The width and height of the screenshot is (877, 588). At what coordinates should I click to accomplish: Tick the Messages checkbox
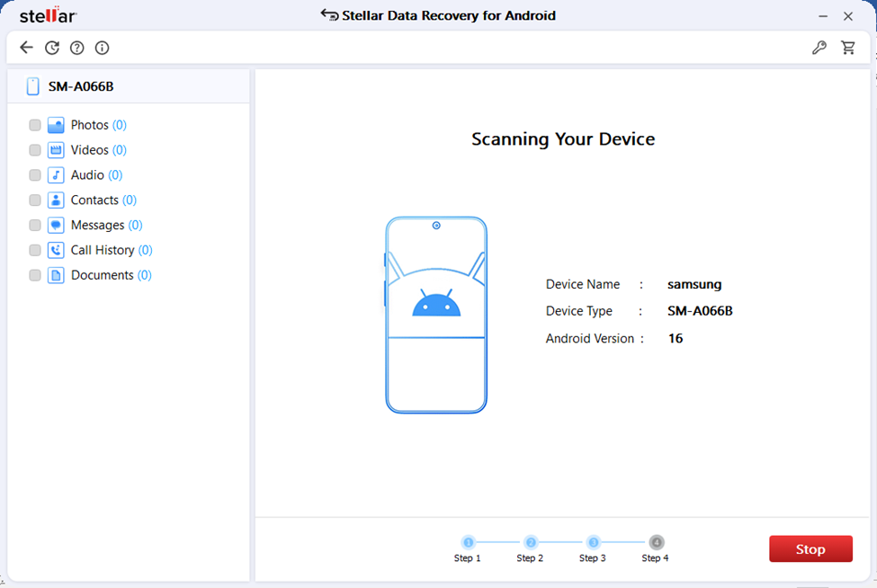[x=35, y=225]
